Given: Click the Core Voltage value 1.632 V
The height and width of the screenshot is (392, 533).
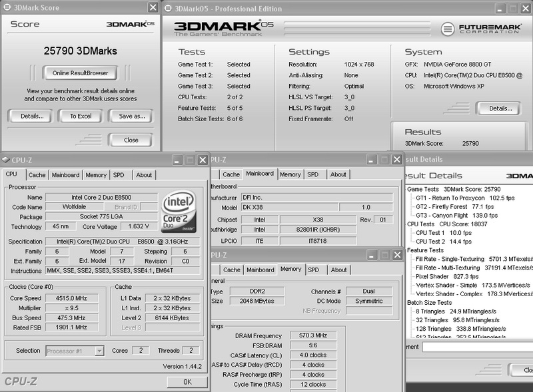Looking at the screenshot, I should (x=139, y=226).
